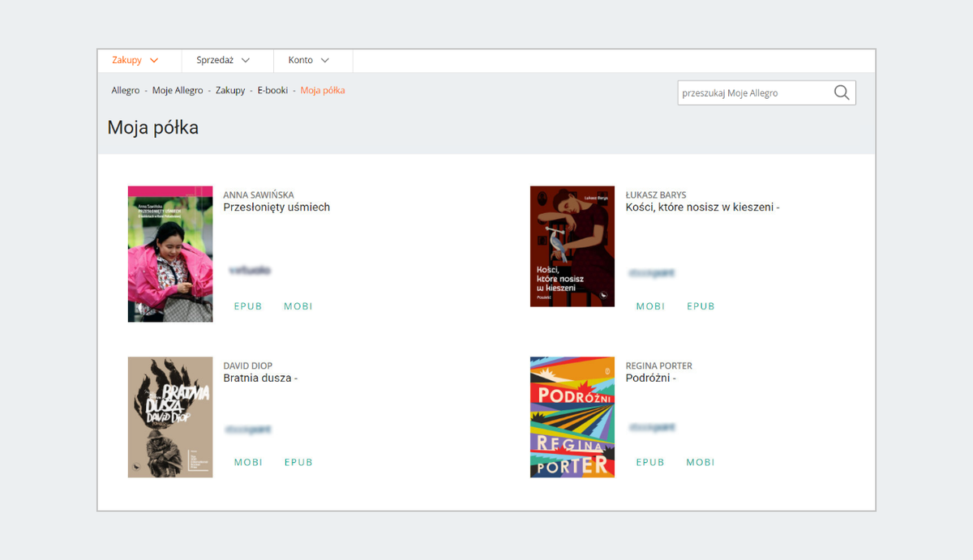Download EPUB of Przesłonięty uśmiech

coord(248,306)
